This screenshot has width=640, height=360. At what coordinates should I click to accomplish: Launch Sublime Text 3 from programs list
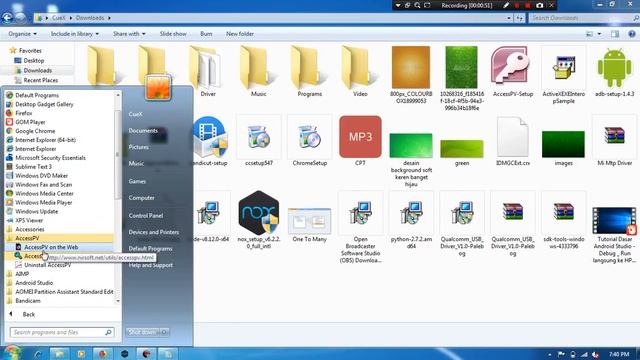point(33,167)
